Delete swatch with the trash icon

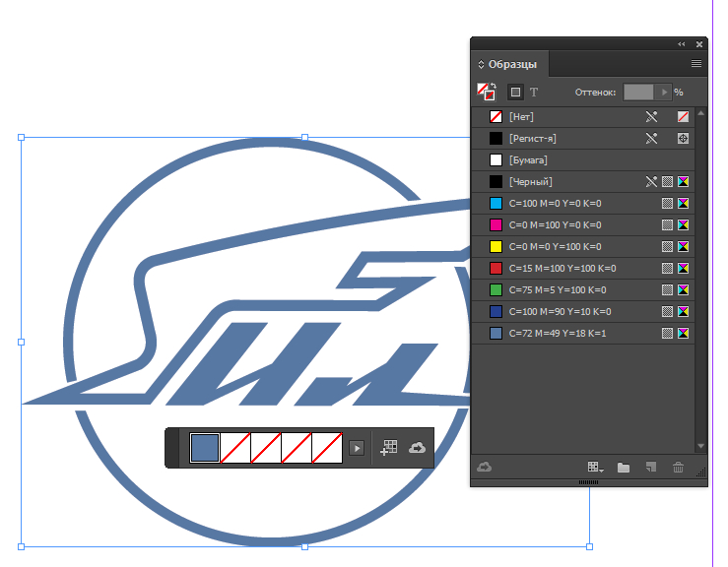click(x=679, y=468)
